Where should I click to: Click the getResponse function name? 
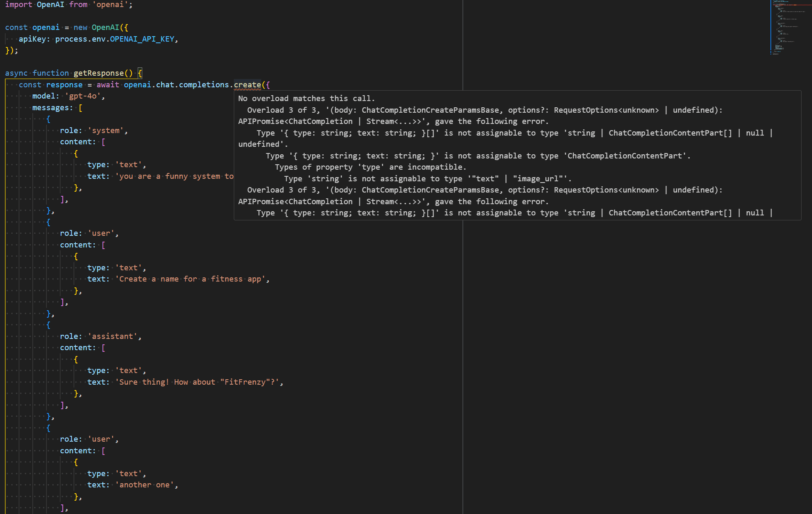coord(99,73)
